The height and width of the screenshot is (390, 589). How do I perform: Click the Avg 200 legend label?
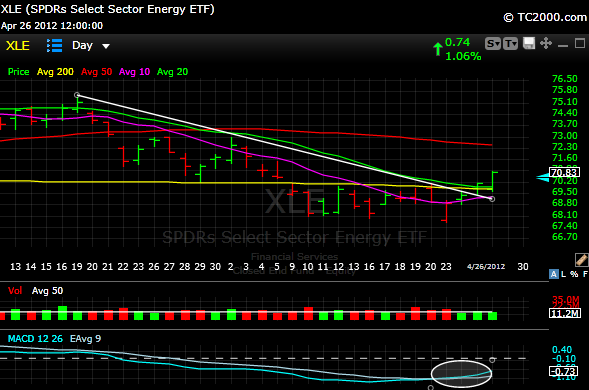(x=55, y=72)
